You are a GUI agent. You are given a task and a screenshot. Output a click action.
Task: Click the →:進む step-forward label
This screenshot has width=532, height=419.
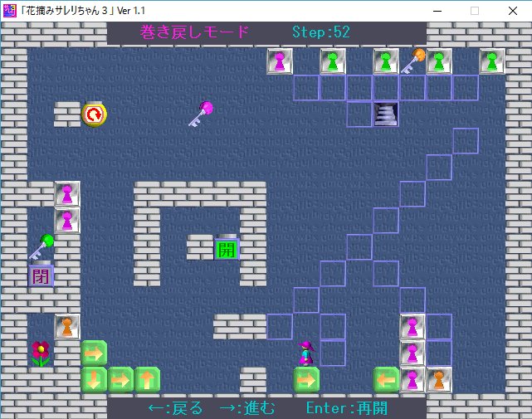249,408
